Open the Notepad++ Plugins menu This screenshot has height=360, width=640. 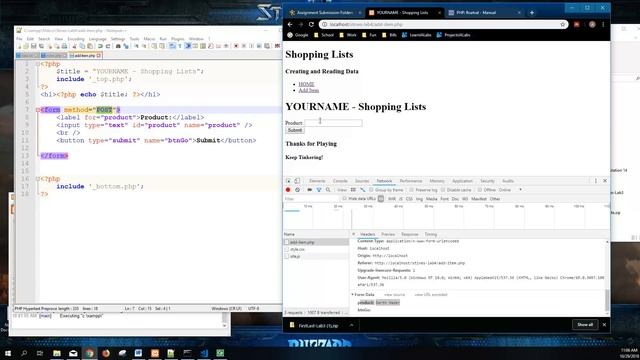pyautogui.click(x=178, y=39)
